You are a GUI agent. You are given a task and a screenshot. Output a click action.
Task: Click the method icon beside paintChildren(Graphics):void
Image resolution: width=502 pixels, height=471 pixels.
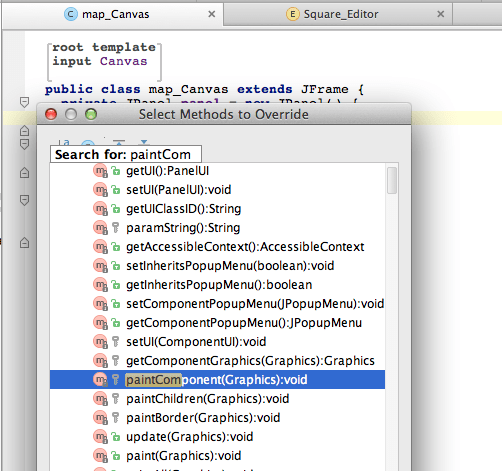point(100,399)
